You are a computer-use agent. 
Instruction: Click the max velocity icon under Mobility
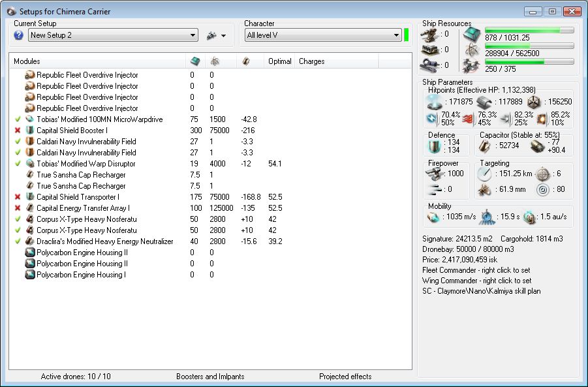[433, 217]
